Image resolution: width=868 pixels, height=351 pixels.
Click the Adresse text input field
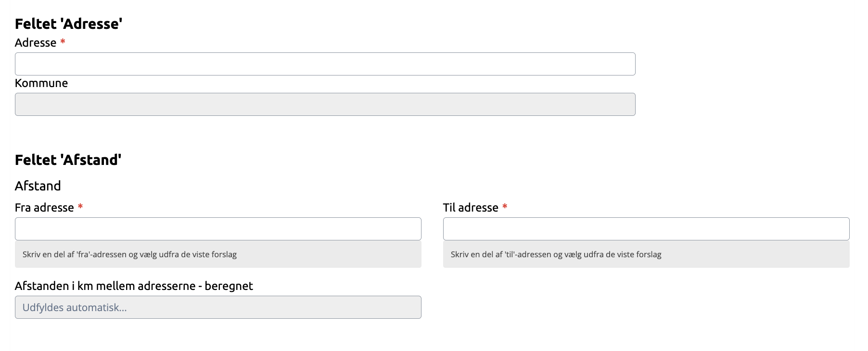tap(325, 64)
